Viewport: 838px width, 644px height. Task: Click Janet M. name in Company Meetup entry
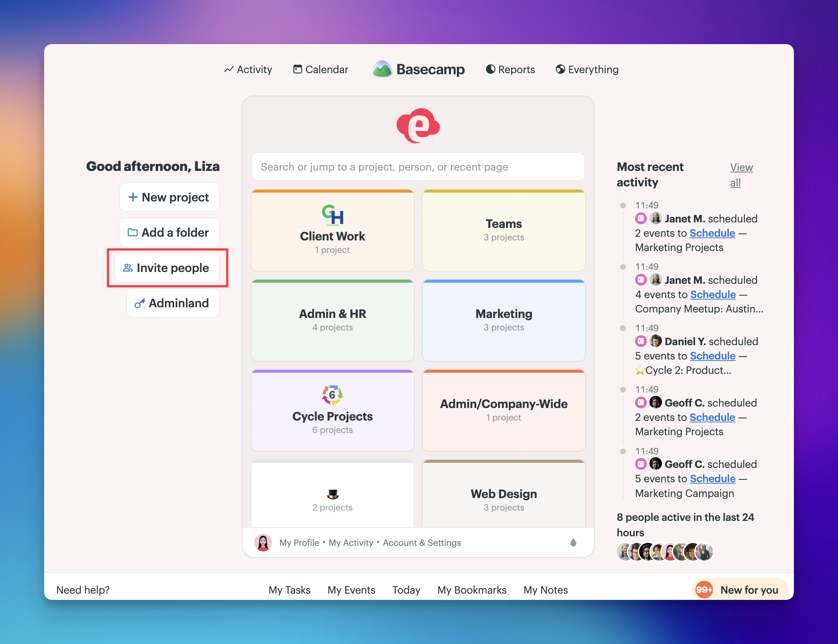coord(685,280)
